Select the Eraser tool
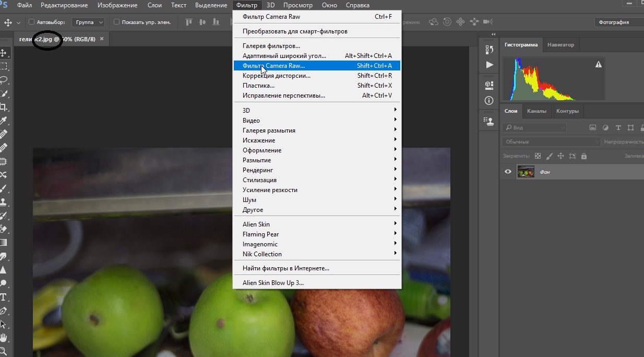This screenshot has height=357, width=644. pyautogui.click(x=3, y=229)
